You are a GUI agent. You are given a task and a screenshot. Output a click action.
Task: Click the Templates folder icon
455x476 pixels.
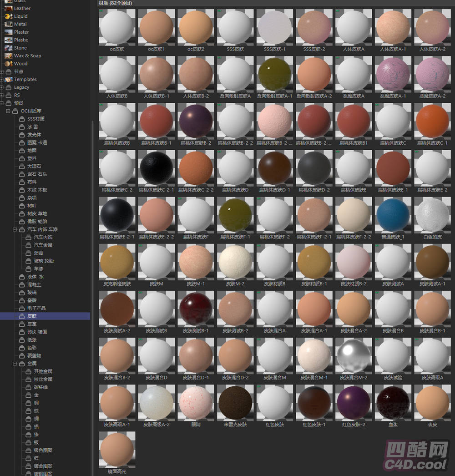(x=9, y=80)
